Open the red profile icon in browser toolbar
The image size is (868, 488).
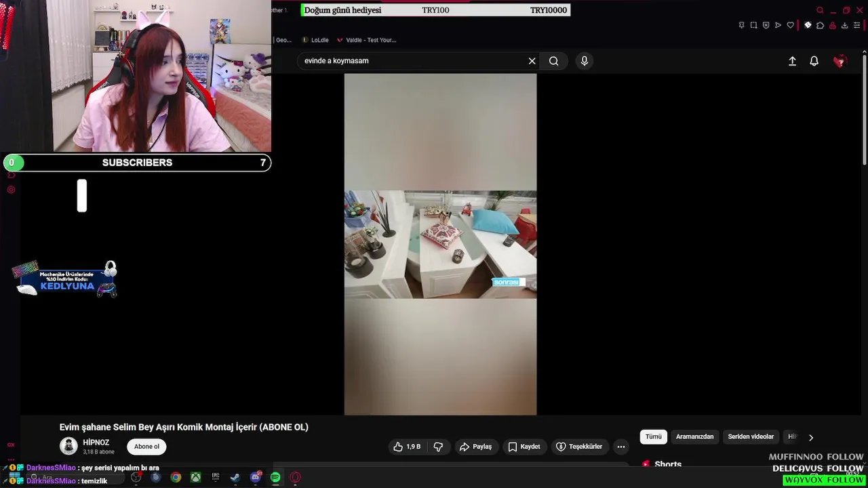(x=832, y=25)
